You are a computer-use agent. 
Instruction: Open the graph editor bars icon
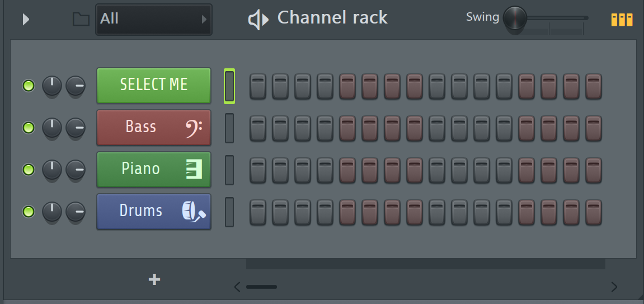[x=622, y=19]
